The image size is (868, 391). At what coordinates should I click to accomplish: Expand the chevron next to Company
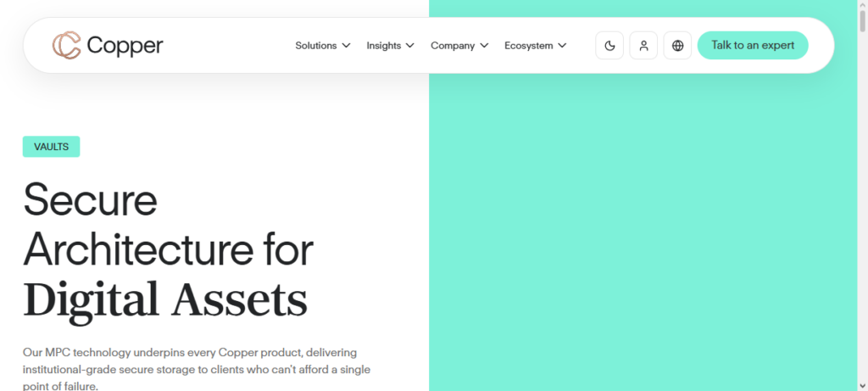[x=484, y=46]
